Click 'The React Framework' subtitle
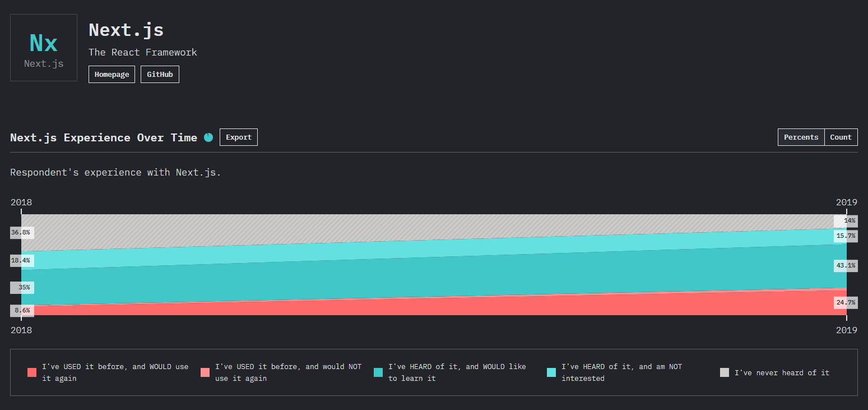 (143, 52)
